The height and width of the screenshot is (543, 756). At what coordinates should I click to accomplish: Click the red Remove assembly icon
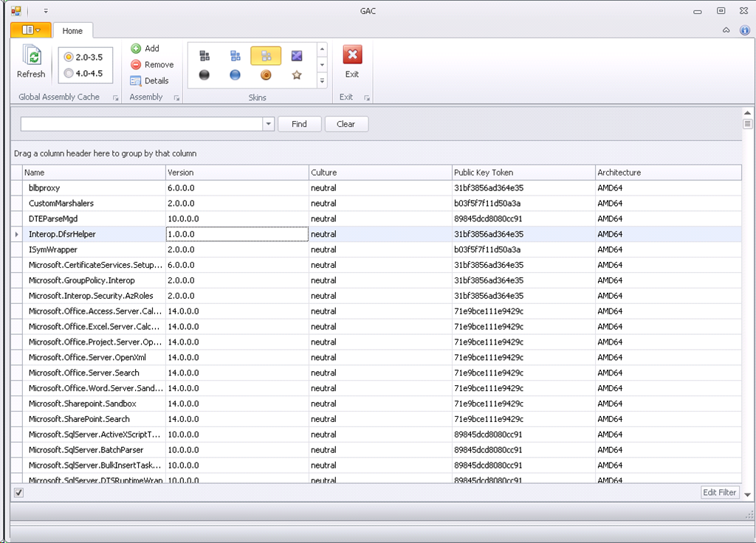coord(136,65)
